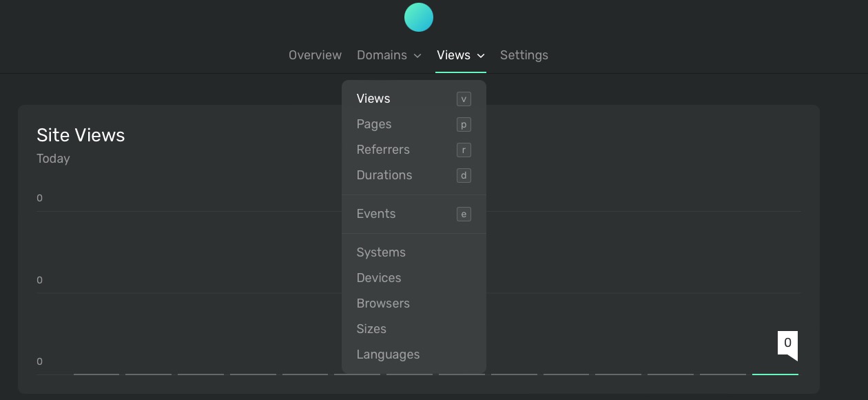Viewport: 868px width, 400px height.
Task: Collapse the Views dropdown menu
Action: (460, 55)
